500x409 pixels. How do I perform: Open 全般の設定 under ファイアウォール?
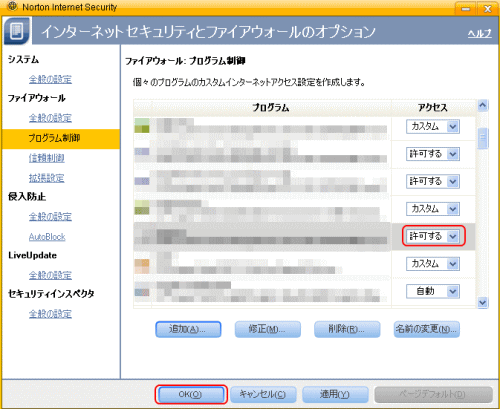point(50,118)
